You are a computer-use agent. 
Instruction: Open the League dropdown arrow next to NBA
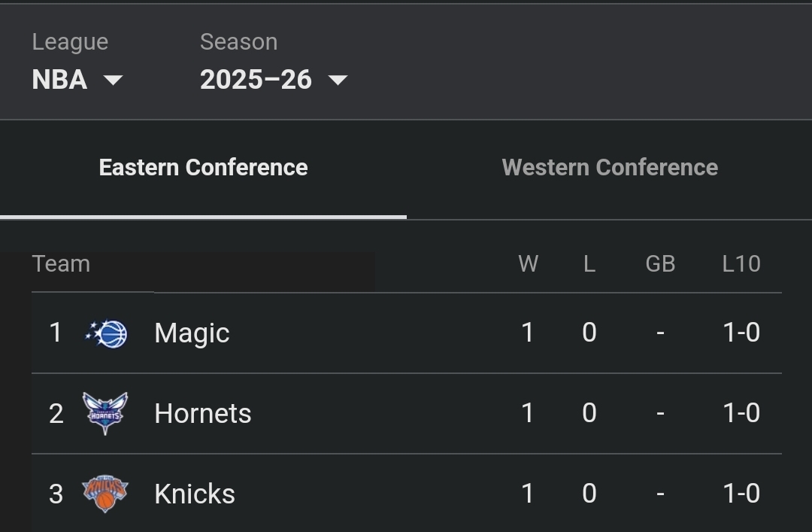(x=113, y=80)
